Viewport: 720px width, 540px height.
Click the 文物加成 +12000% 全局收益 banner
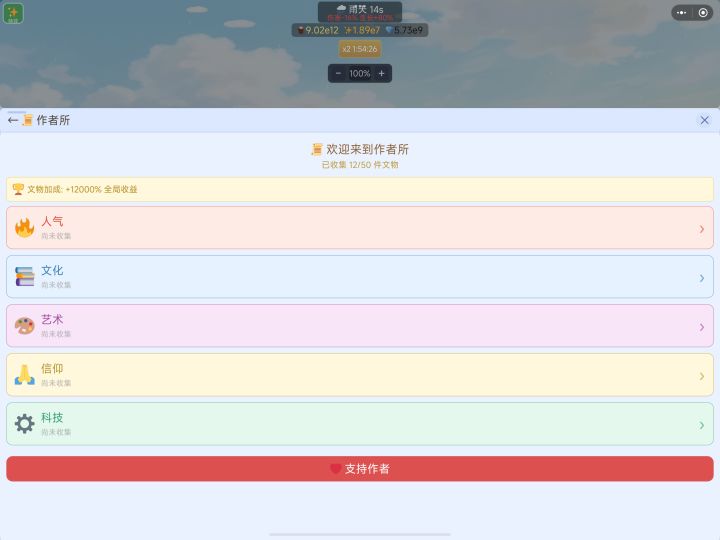point(360,189)
